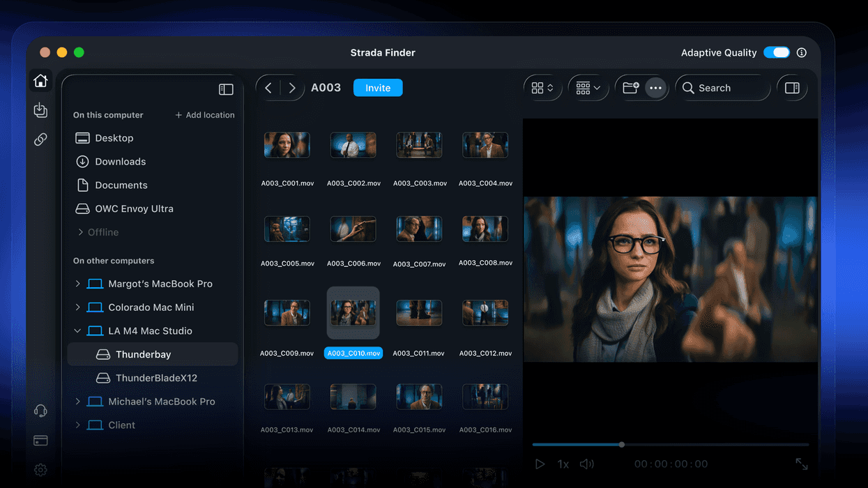The image size is (868, 488).
Task: Mute the preview volume speaker icon
Action: click(x=587, y=464)
